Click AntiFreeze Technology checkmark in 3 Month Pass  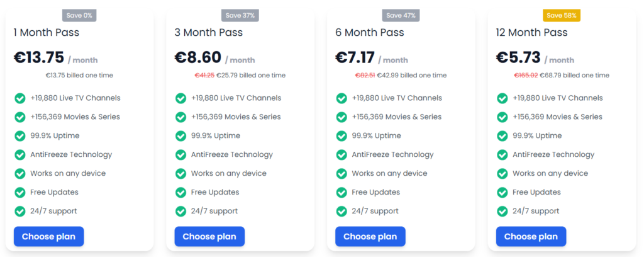coord(180,155)
